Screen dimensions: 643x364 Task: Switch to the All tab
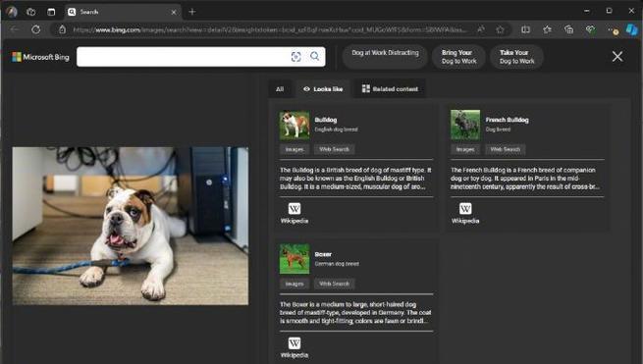point(280,89)
